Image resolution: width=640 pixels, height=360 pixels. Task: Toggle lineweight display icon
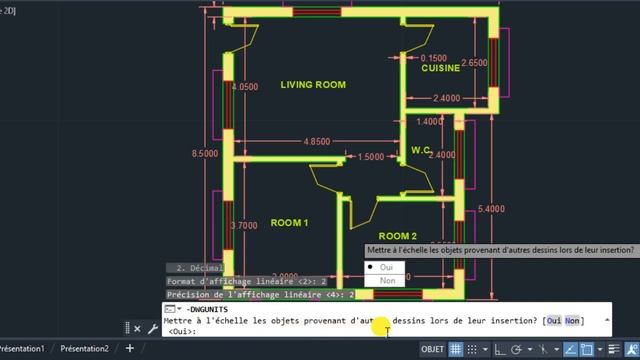tap(614, 349)
